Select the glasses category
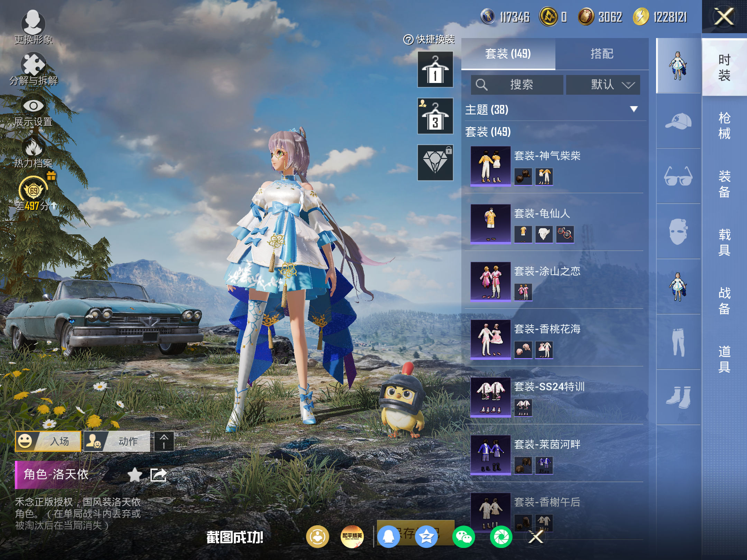Viewport: 747px width, 560px height. click(678, 176)
